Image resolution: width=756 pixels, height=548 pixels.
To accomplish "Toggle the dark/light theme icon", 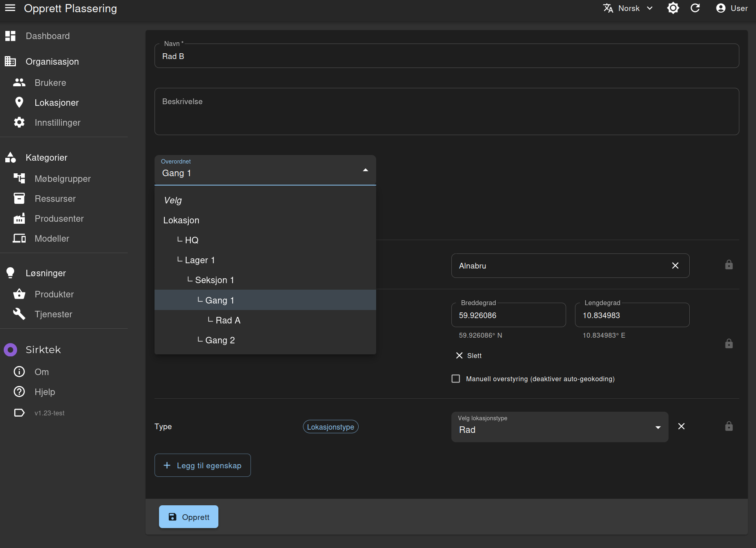I will [x=673, y=8].
